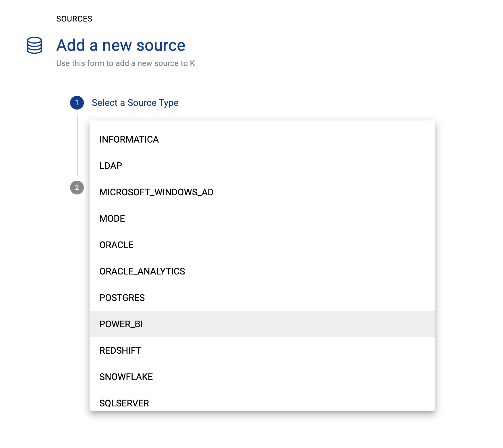Viewport: 503px width, 448px height.
Task: Choose REDSHIFT from the list
Action: [120, 350]
